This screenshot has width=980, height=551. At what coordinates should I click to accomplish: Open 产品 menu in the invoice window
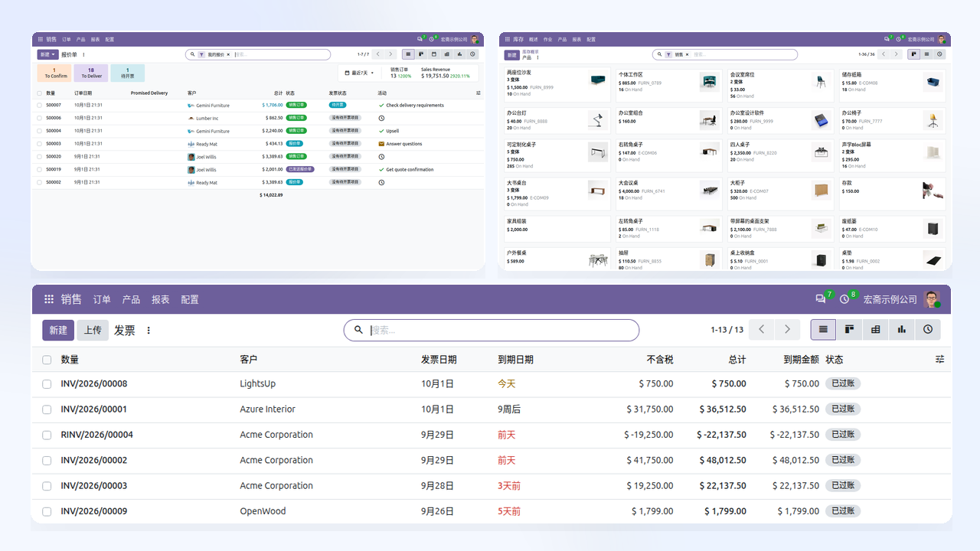pos(131,299)
